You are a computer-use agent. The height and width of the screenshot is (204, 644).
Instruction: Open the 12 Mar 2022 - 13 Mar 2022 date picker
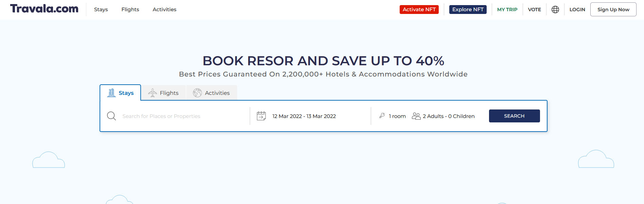coord(304,116)
